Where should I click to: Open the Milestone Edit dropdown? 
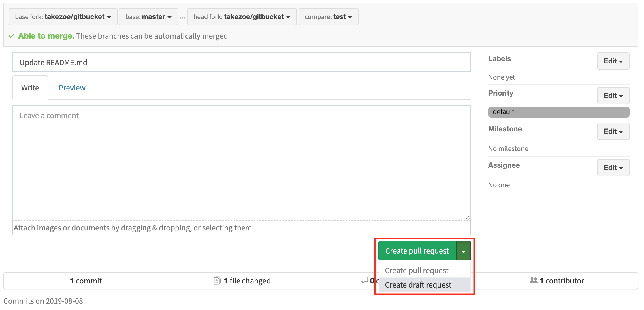click(x=613, y=131)
